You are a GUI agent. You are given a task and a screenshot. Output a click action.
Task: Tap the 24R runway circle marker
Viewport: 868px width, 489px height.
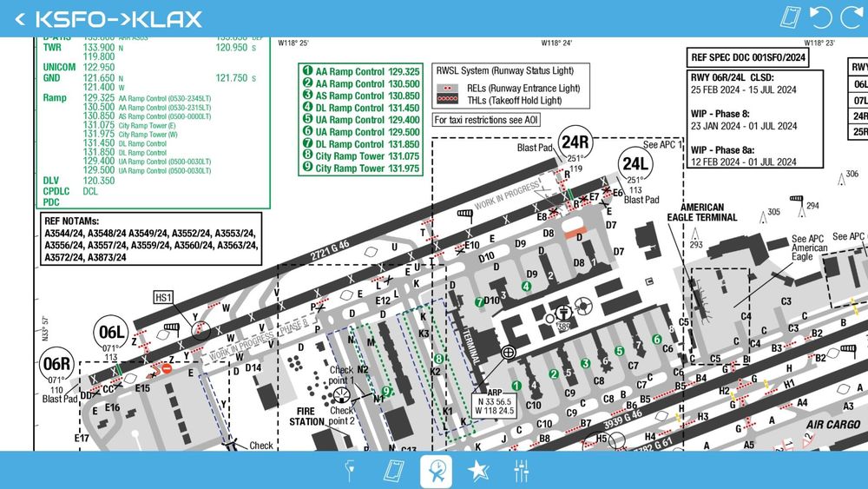click(575, 142)
